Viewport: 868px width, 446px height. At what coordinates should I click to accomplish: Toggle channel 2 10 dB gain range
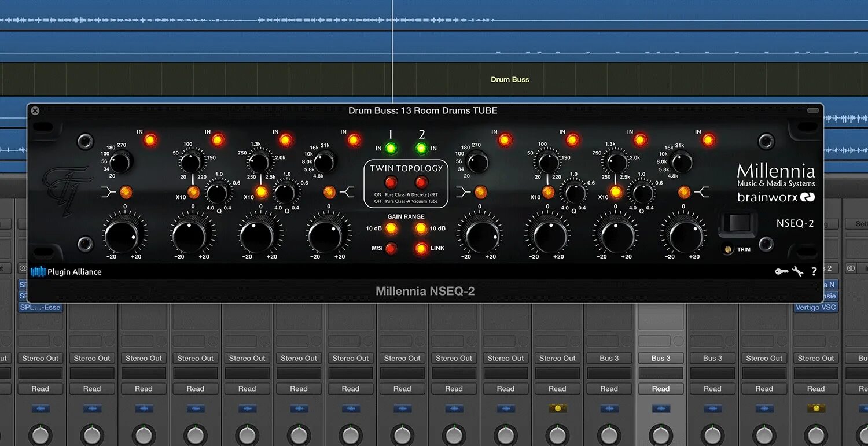click(x=421, y=228)
